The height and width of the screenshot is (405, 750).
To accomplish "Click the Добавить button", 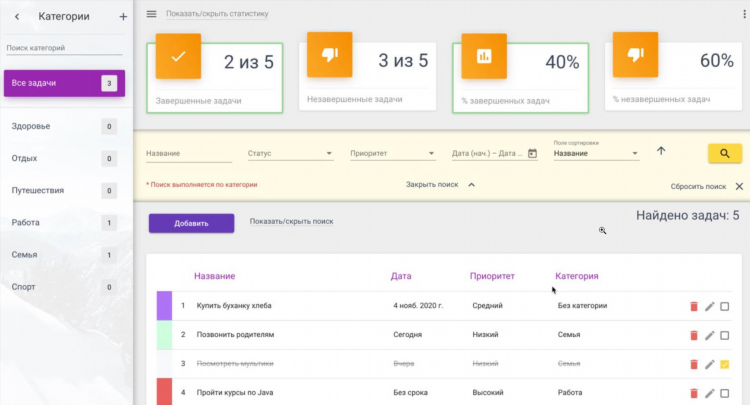I will (191, 223).
